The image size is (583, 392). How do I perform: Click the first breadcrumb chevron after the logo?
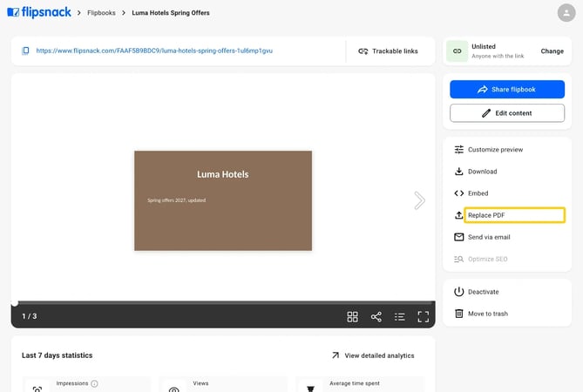click(78, 13)
